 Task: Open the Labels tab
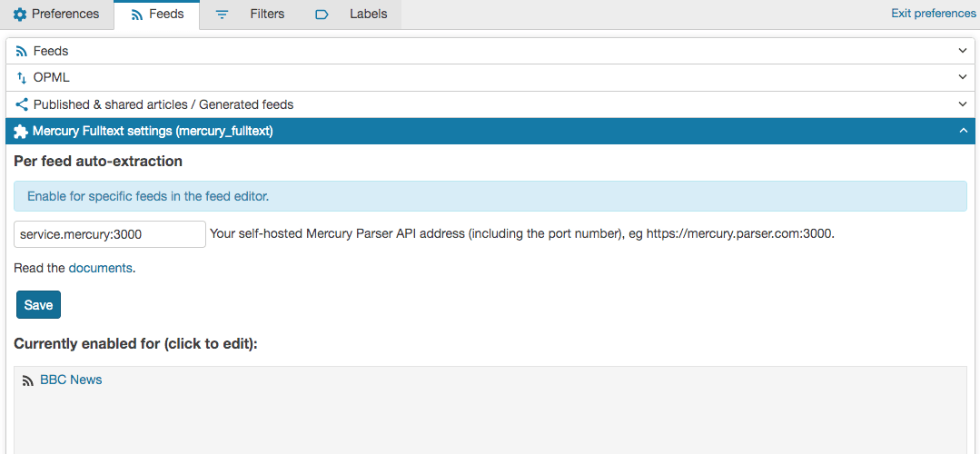tap(351, 15)
